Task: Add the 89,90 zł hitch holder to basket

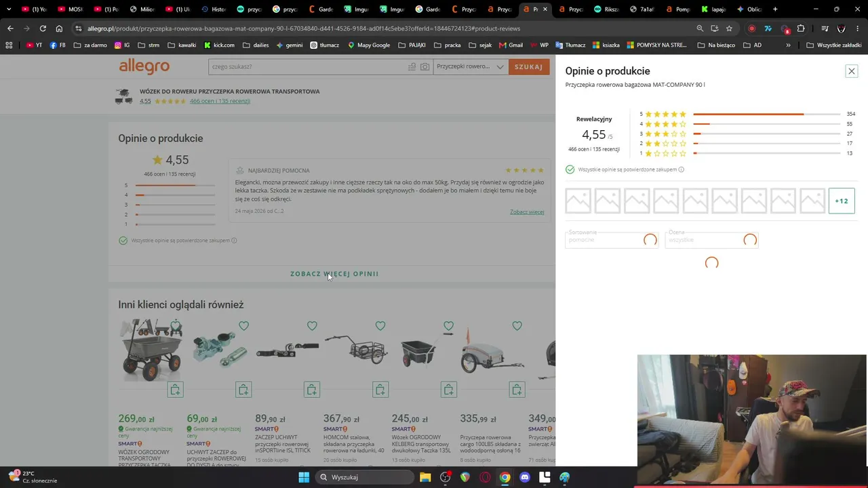Action: coord(312,390)
